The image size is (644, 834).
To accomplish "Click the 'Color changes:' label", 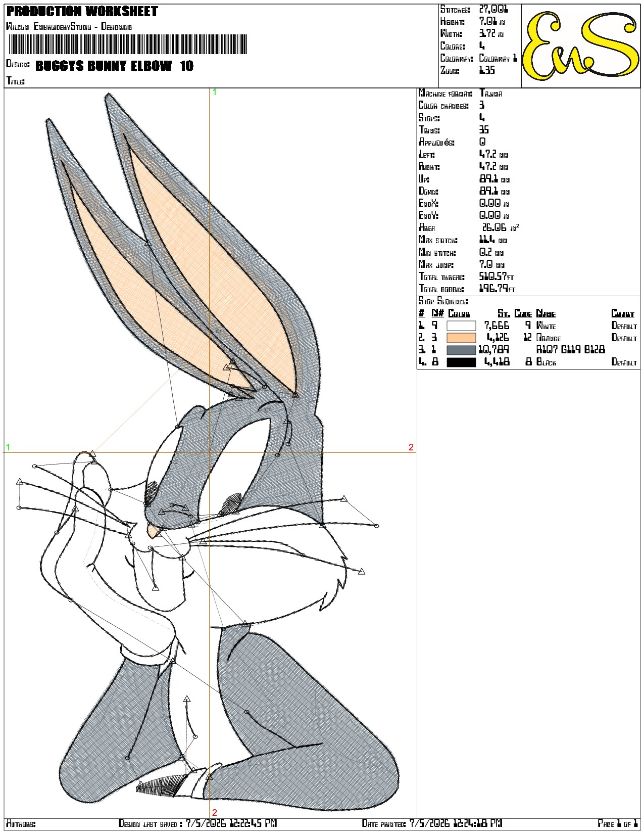I will 443,106.
